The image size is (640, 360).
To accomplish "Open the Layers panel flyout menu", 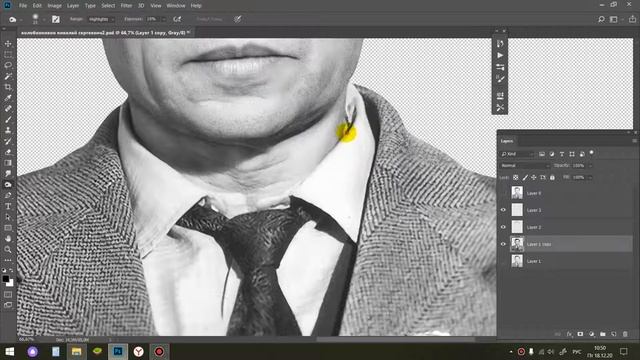I will point(634,141).
